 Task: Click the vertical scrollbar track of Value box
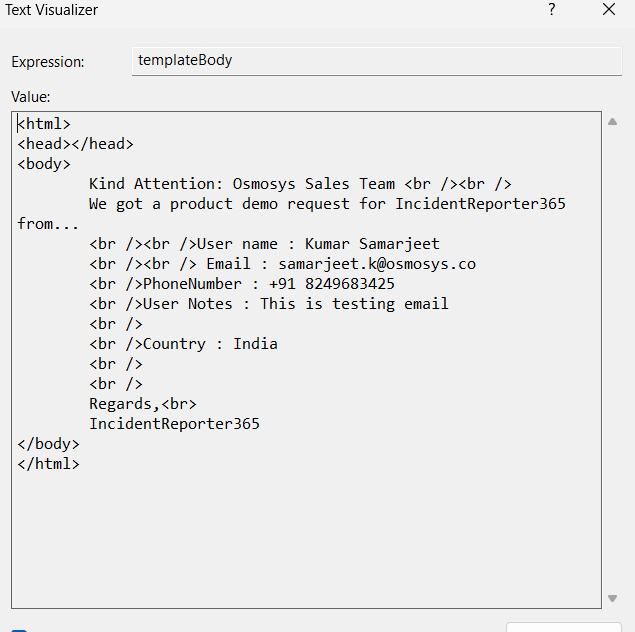click(612, 360)
